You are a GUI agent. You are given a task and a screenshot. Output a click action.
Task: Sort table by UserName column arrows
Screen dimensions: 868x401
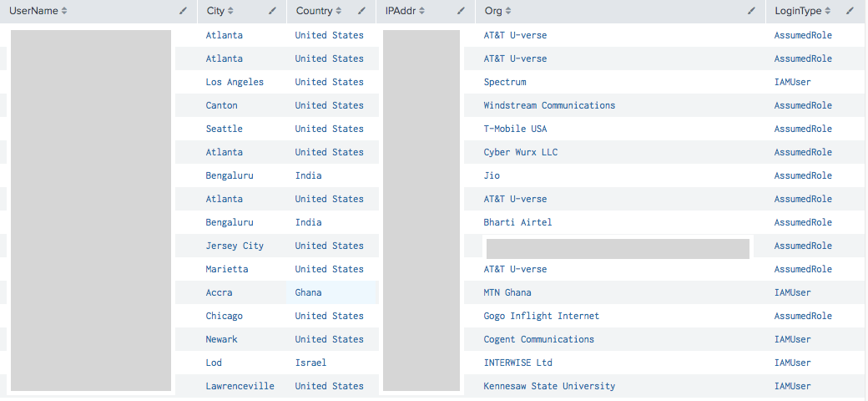pos(64,11)
